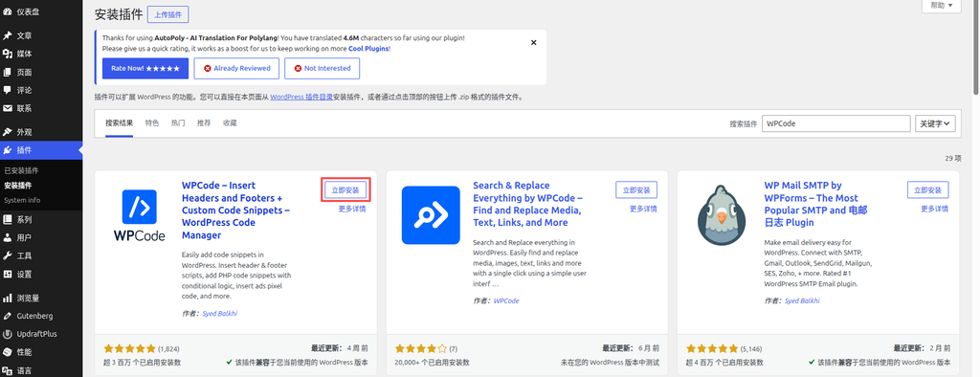The height and width of the screenshot is (377, 980).
Task: View 更多详情 for WP Mail SMTP
Action: [x=934, y=209]
